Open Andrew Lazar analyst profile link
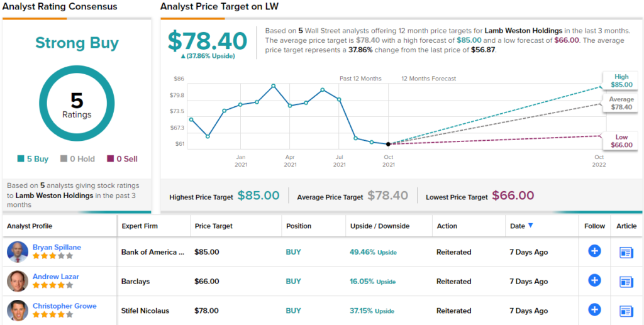The height and width of the screenshot is (325, 644). pyautogui.click(x=55, y=277)
